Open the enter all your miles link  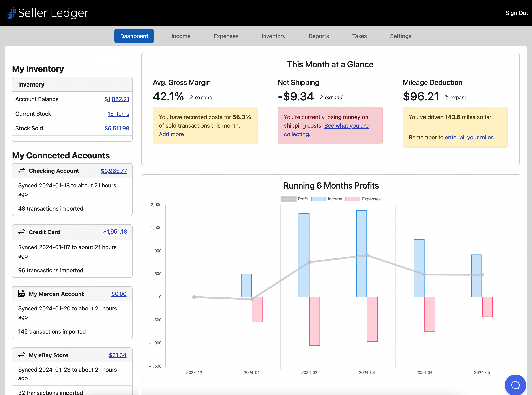coord(469,137)
